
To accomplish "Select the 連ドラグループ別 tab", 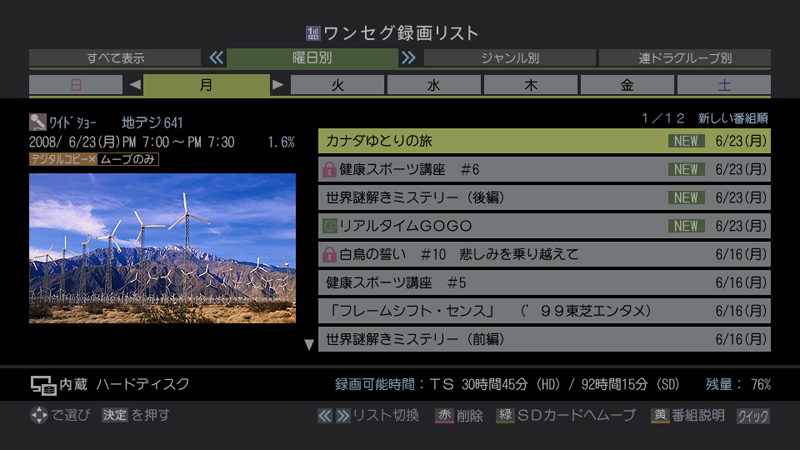I will click(x=685, y=58).
